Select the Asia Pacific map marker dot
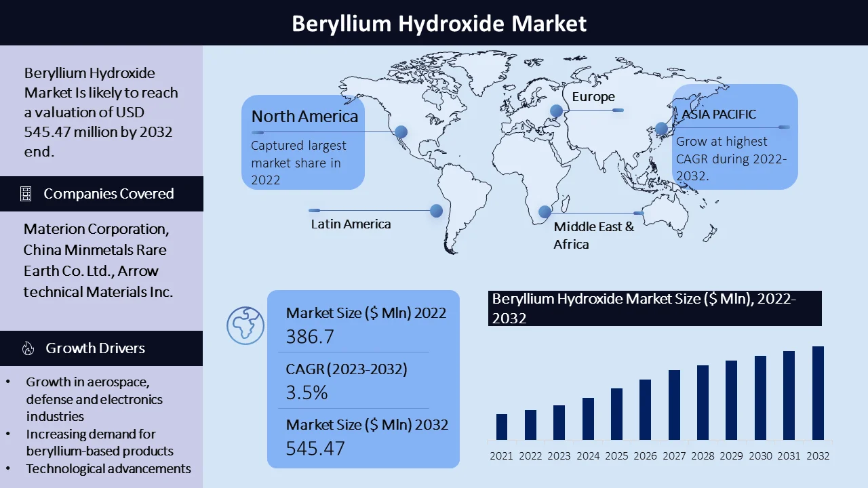 click(x=661, y=128)
